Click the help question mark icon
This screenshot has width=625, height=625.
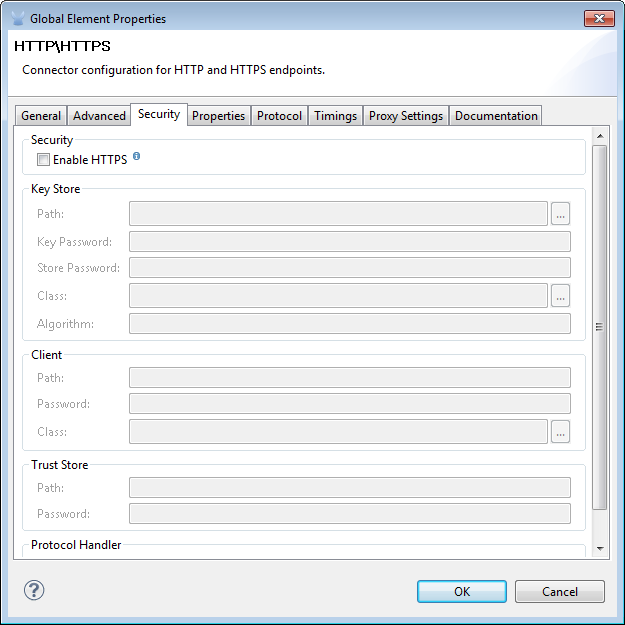click(x=34, y=590)
